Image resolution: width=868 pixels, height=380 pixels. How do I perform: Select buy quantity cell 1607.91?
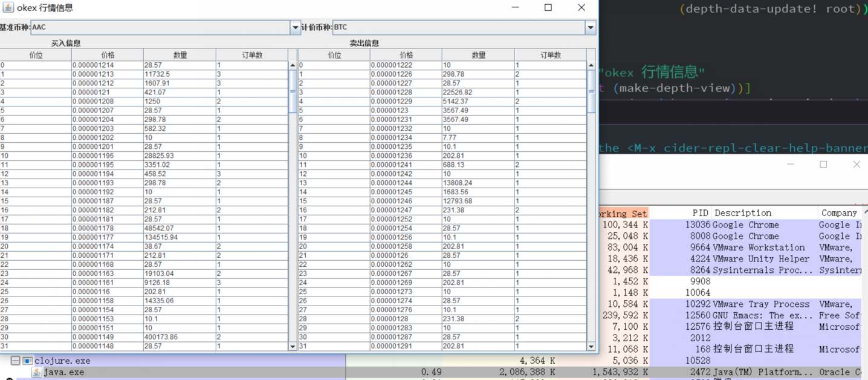tap(180, 84)
